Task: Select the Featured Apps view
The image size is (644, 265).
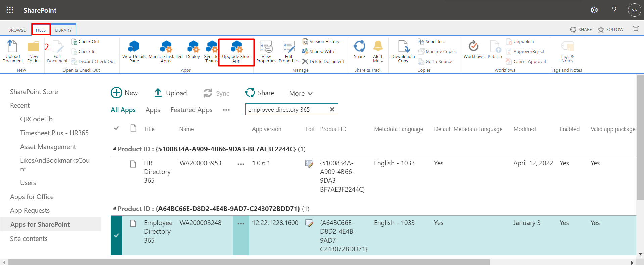Action: (191, 110)
